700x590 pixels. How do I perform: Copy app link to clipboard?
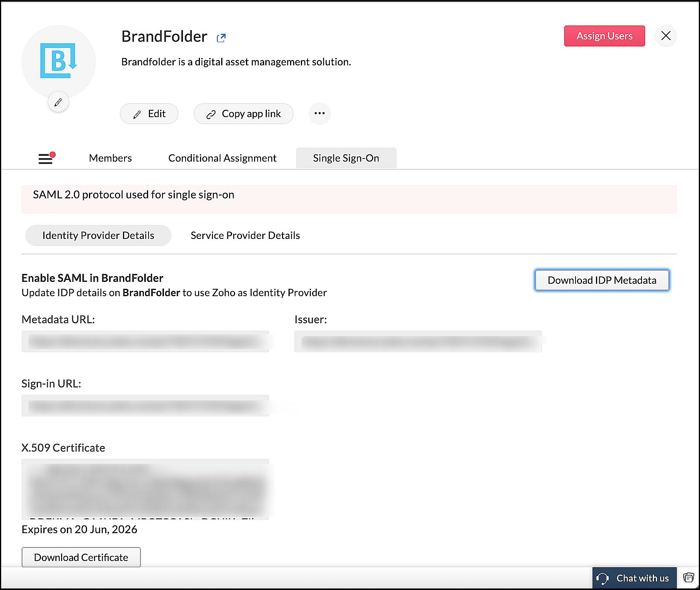pyautogui.click(x=244, y=114)
